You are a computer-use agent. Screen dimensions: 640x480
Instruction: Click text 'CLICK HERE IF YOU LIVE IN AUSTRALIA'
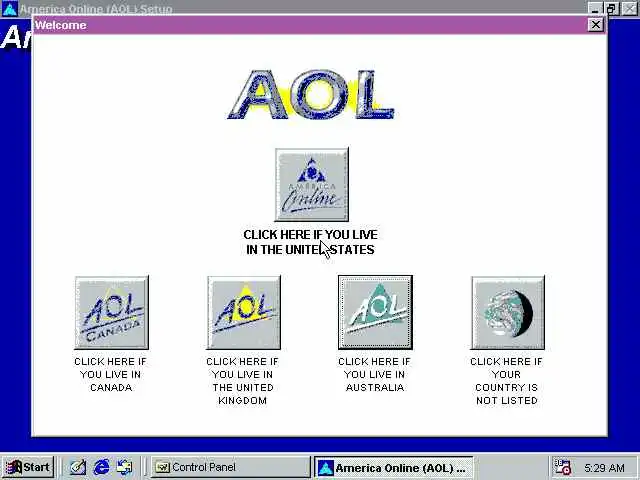[x=374, y=374]
